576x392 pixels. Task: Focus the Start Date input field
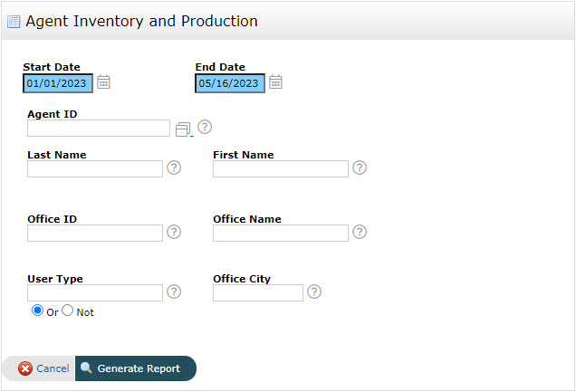pyautogui.click(x=58, y=83)
